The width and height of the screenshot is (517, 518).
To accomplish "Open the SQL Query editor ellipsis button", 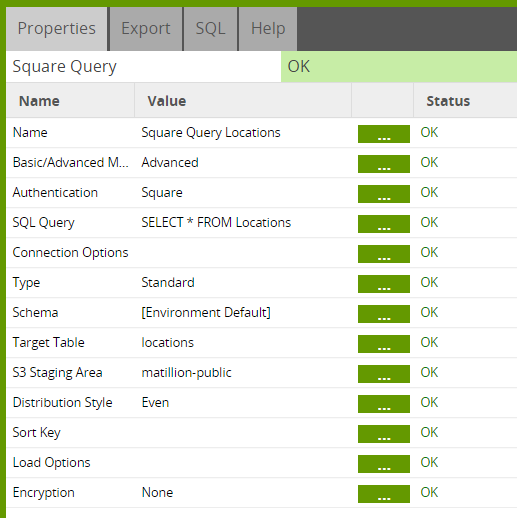I will tap(384, 224).
